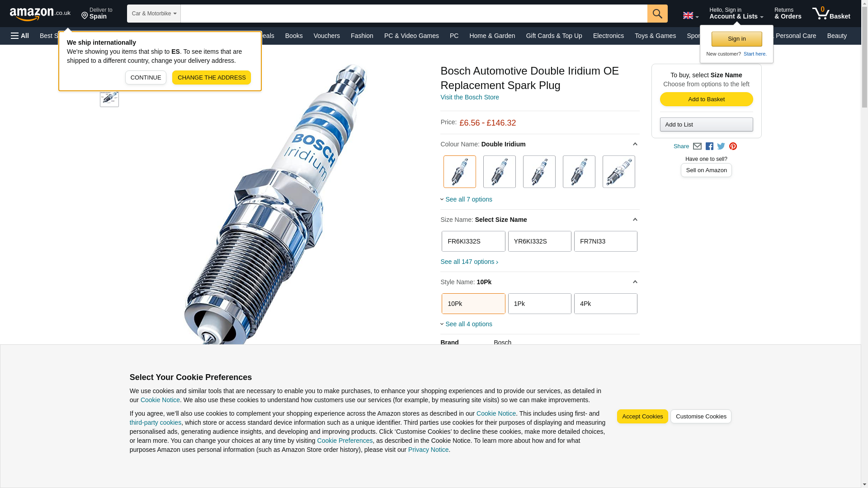Open the basket cart icon

(x=831, y=14)
